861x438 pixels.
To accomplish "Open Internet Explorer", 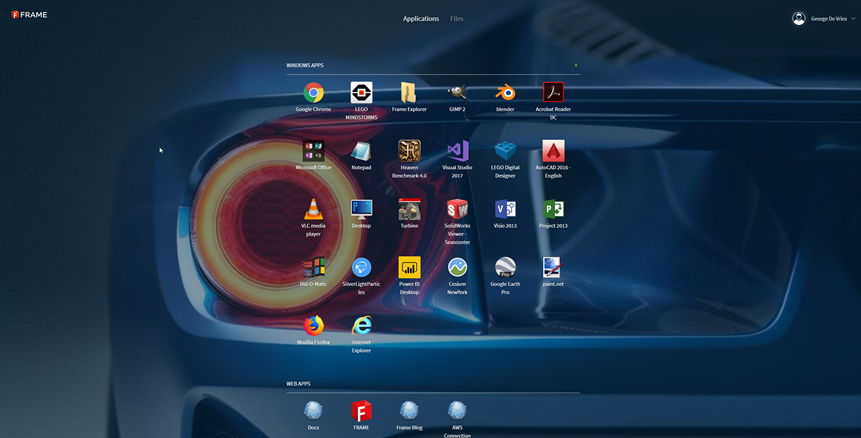I will [361, 326].
